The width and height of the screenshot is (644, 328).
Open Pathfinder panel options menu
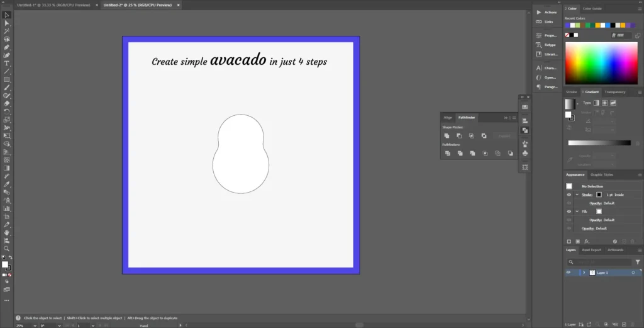click(x=514, y=118)
